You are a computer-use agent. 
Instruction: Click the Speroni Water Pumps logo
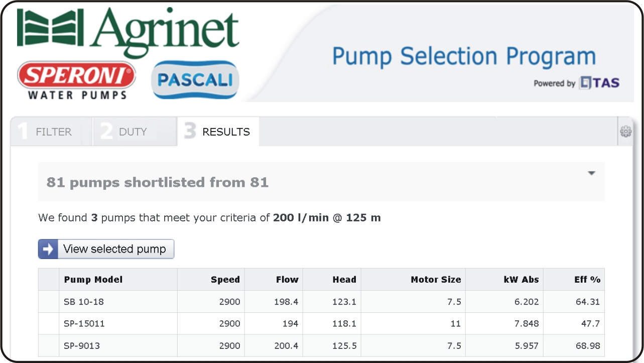coord(77,80)
